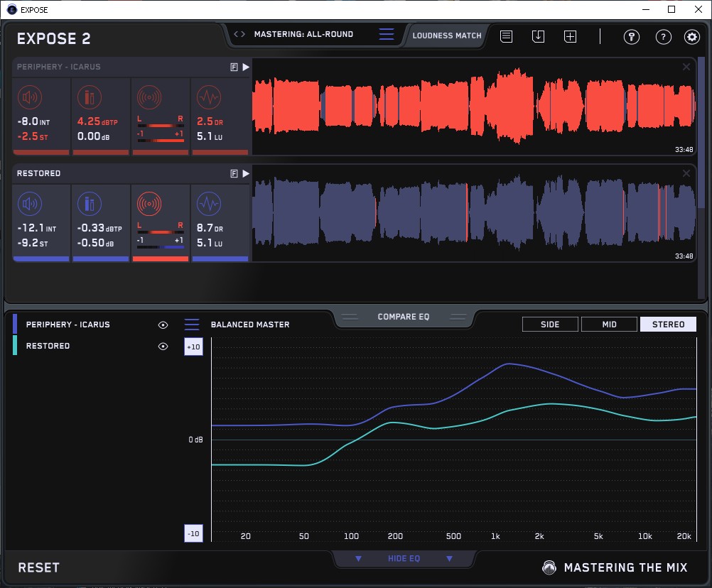Image resolution: width=712 pixels, height=588 pixels.
Task: Click the +10 EQ range button
Action: (x=194, y=347)
